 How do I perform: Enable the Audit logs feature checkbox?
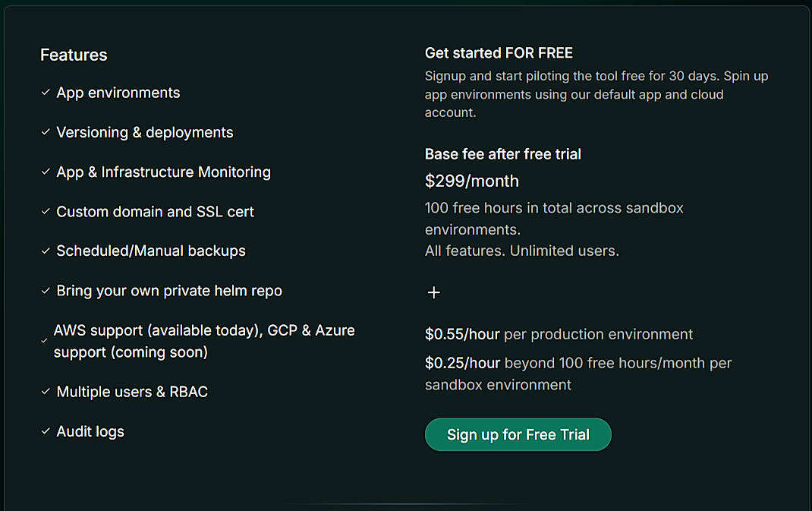tap(45, 431)
